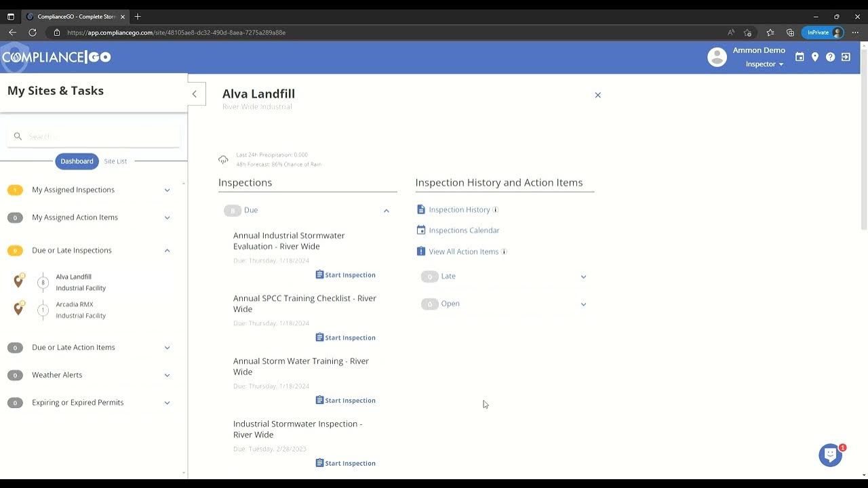Viewport: 868px width, 488px height.
Task: Click the Annual SPCC Training Checklist title
Action: [304, 304]
